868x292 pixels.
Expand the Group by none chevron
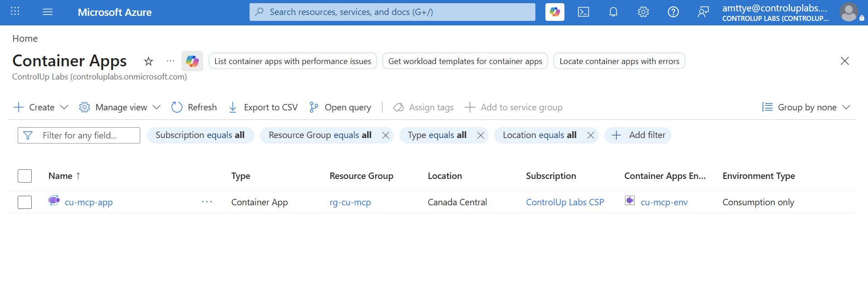(846, 107)
